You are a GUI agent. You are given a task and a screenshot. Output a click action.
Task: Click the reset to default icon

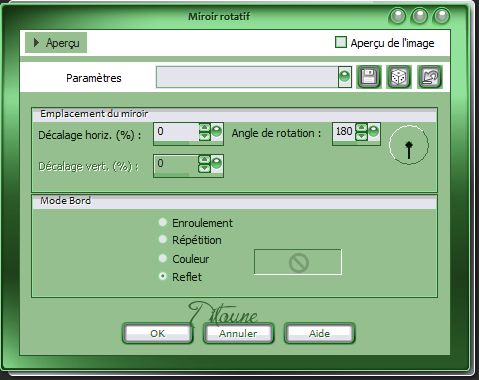click(x=430, y=77)
